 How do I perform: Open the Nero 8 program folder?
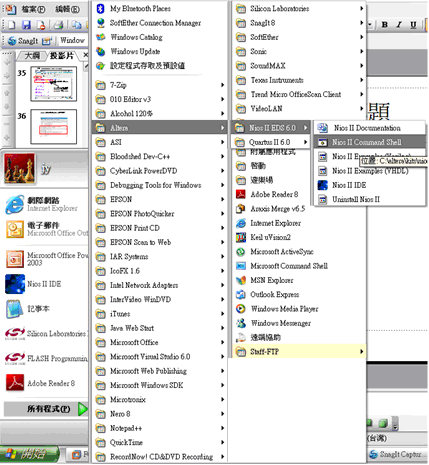(160, 414)
